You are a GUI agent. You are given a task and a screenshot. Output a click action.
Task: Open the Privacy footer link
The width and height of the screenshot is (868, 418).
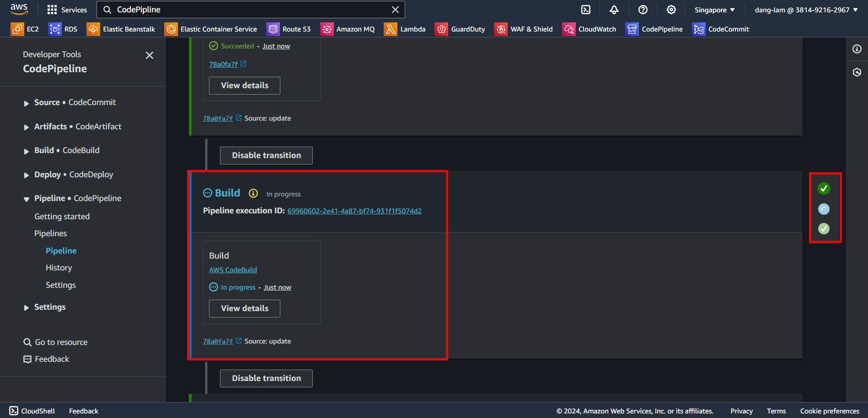(741, 411)
